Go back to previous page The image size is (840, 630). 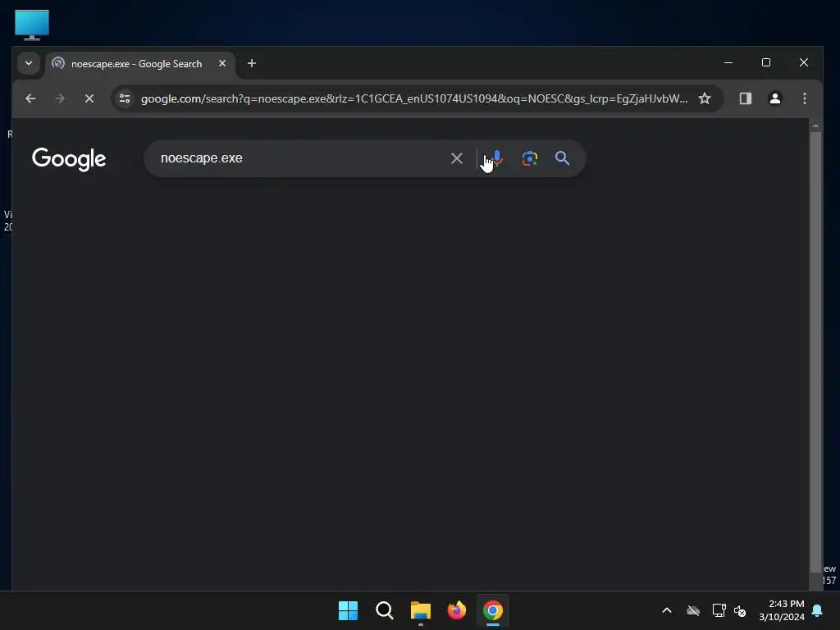pos(30,98)
